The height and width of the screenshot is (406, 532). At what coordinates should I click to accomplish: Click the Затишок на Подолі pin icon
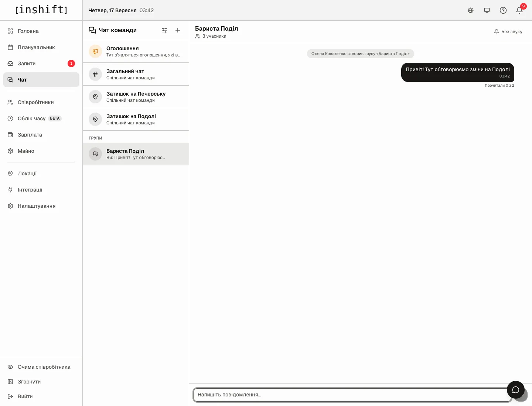[x=95, y=119]
